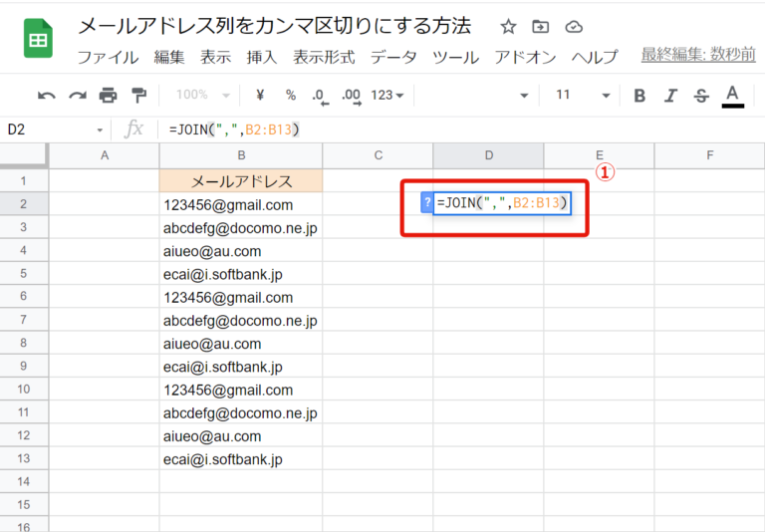
Task: Select row 1 header
Action: pos(24,181)
